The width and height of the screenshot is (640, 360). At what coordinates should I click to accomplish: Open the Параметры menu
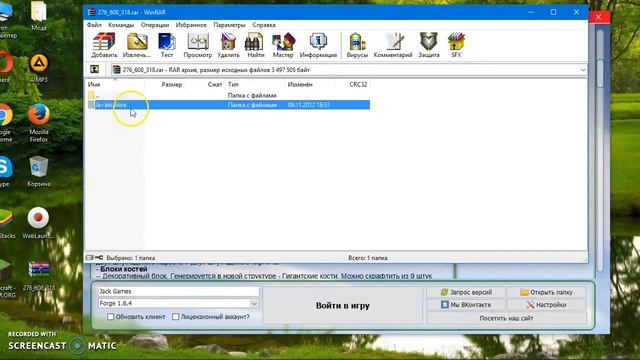[x=229, y=25]
